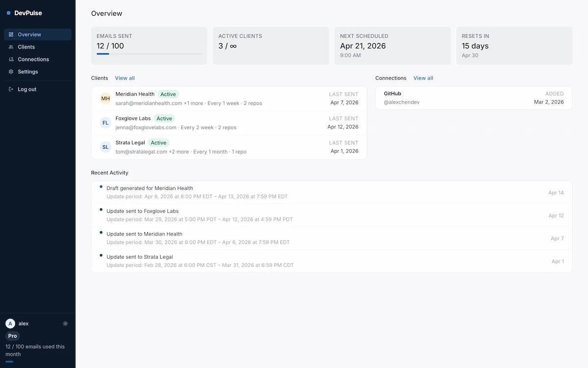Click the Pro plan badge
This screenshot has width=588, height=368.
coord(13,336)
